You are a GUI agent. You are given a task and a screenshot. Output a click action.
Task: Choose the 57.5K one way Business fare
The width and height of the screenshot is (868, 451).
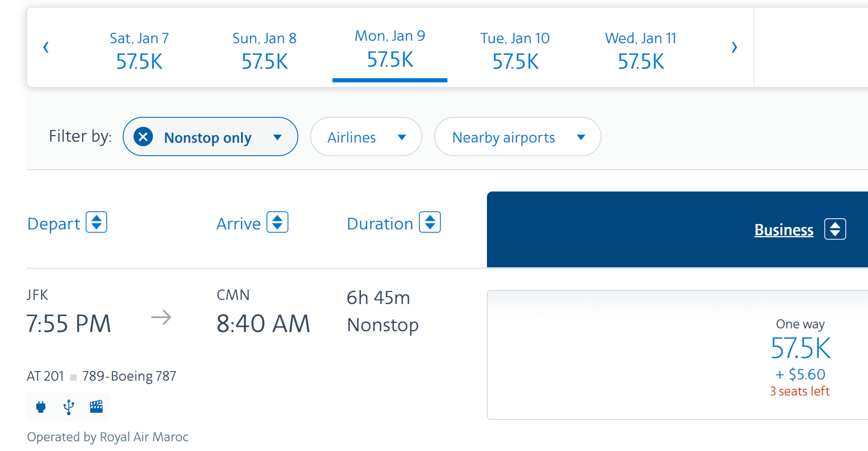pyautogui.click(x=800, y=348)
